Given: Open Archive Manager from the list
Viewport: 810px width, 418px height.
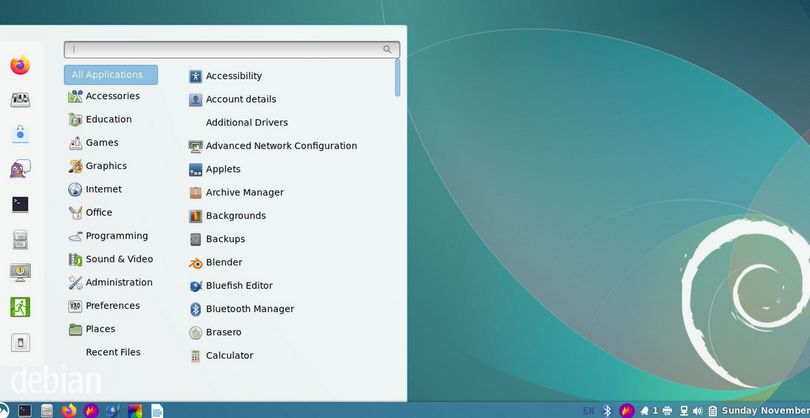Looking at the screenshot, I should 244,192.
